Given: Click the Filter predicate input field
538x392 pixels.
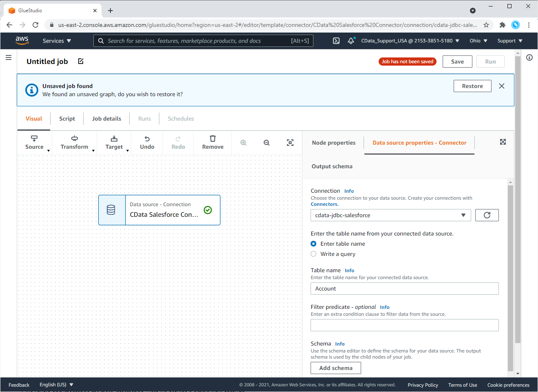Looking at the screenshot, I should 404,325.
